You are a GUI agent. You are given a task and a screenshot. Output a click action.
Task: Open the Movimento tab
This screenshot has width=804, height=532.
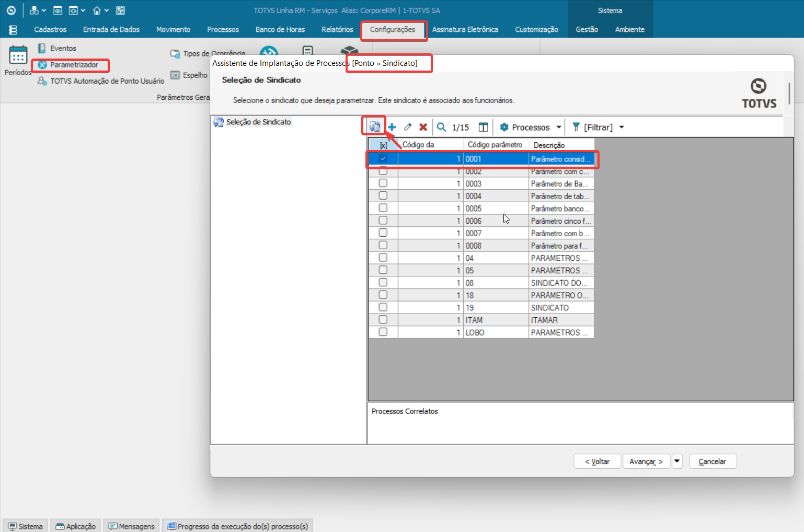tap(173, 30)
